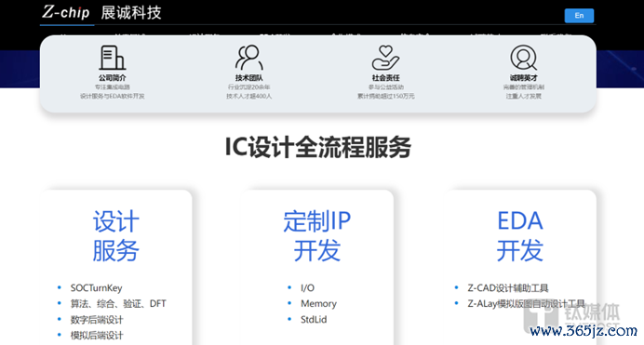Open the 公司简介 label link
The width and height of the screenshot is (644, 345).
(x=112, y=78)
